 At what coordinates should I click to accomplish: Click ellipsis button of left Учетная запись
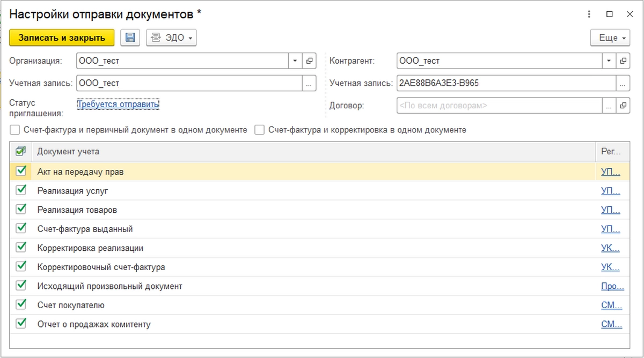pos(309,84)
